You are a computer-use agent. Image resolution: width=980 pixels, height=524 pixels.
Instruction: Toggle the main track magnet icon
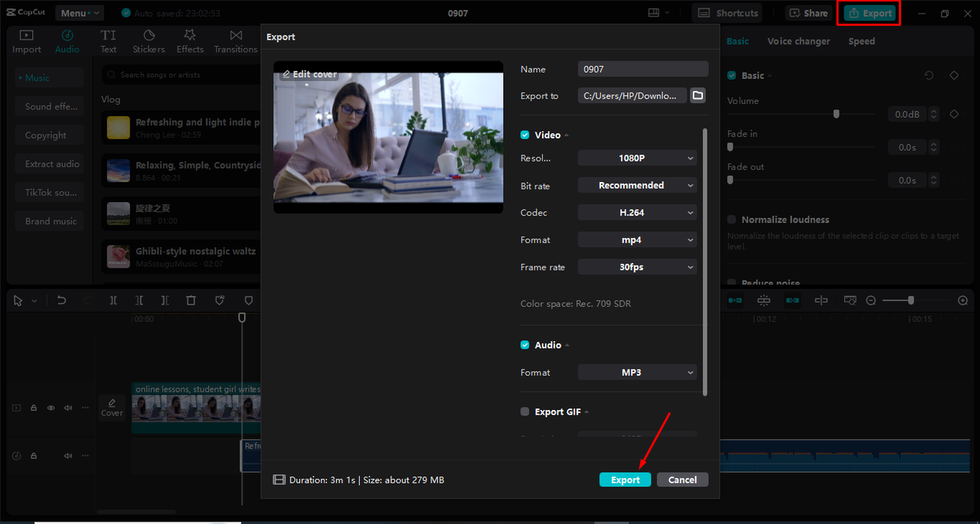735,301
